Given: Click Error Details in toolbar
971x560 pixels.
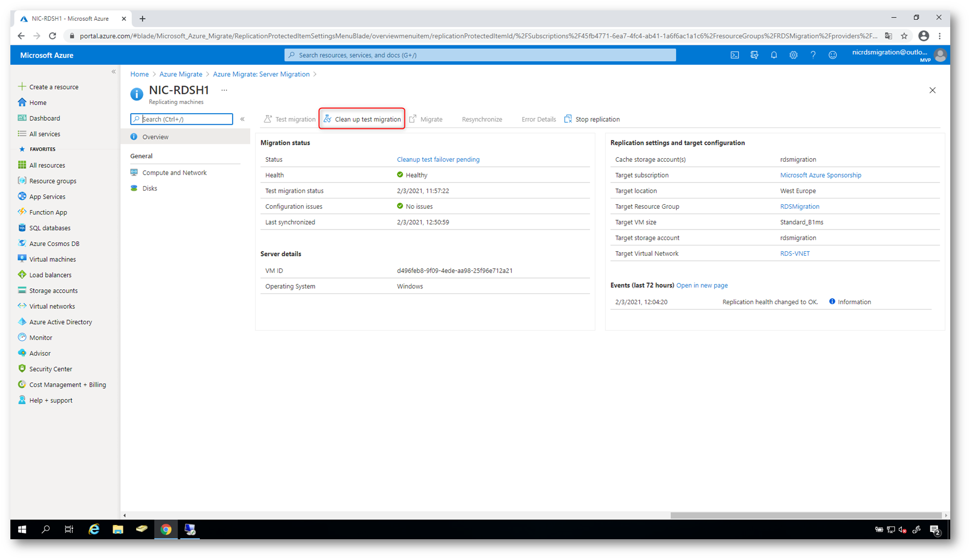Looking at the screenshot, I should (539, 119).
